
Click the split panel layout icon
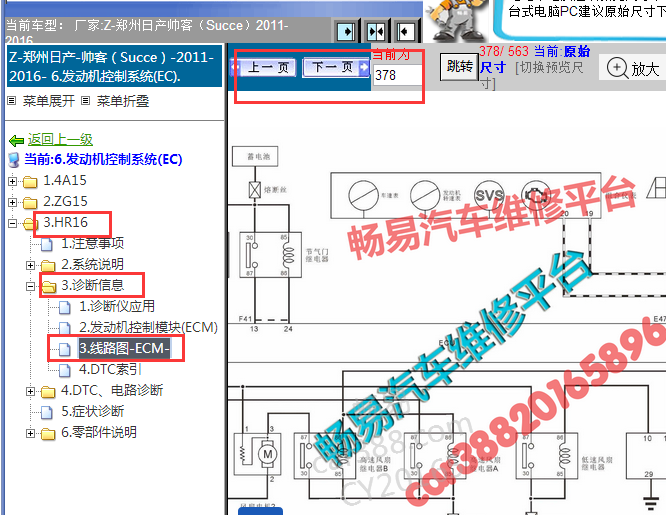(376, 31)
